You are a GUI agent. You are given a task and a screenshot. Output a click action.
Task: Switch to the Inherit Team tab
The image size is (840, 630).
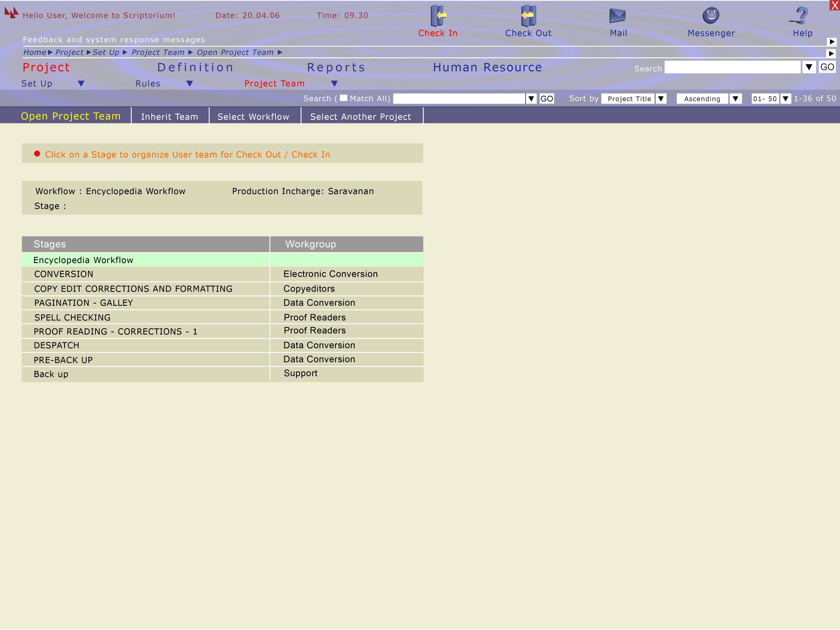pyautogui.click(x=169, y=117)
